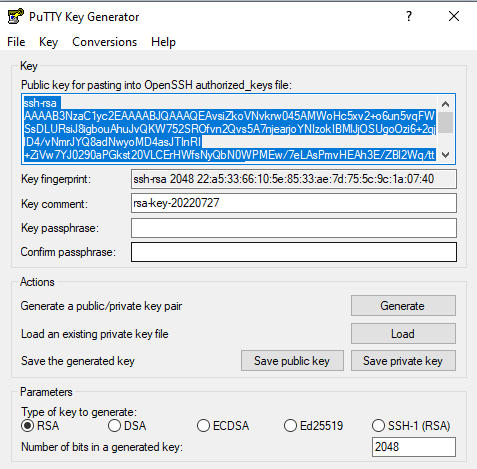Click 'Generate a public/private key pair' text
Viewport: 477px width, 469px height.
click(x=101, y=306)
